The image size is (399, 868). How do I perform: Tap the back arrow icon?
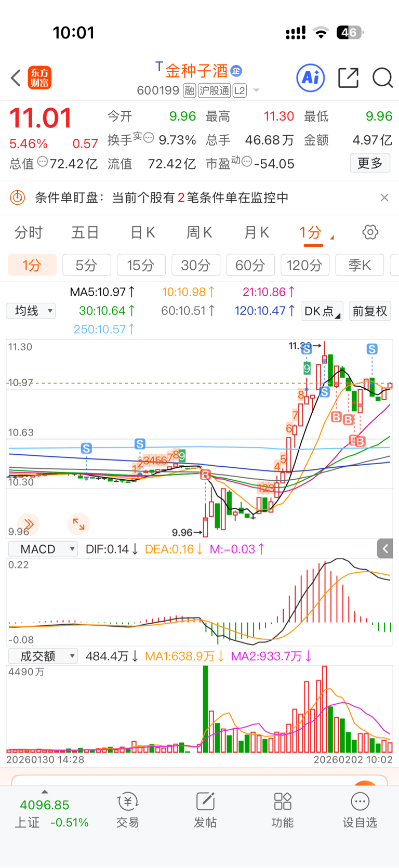click(x=16, y=78)
